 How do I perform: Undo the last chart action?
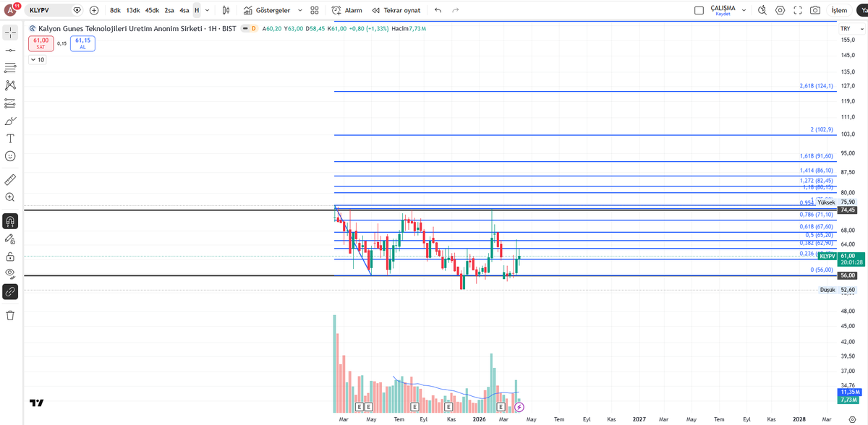(438, 10)
